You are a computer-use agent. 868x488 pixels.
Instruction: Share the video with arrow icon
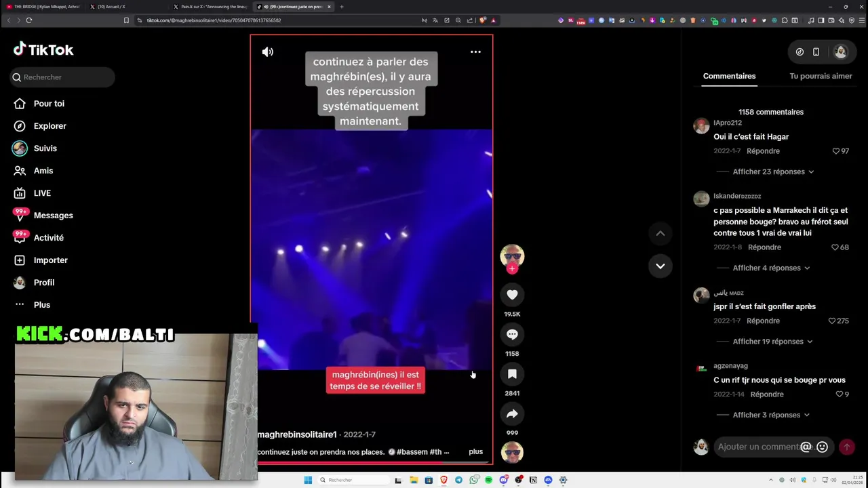click(x=512, y=413)
